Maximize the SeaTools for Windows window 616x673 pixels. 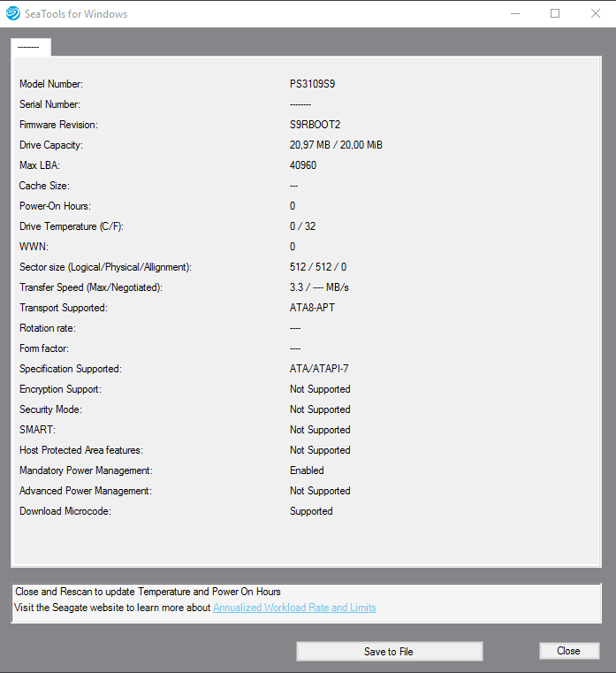click(555, 14)
